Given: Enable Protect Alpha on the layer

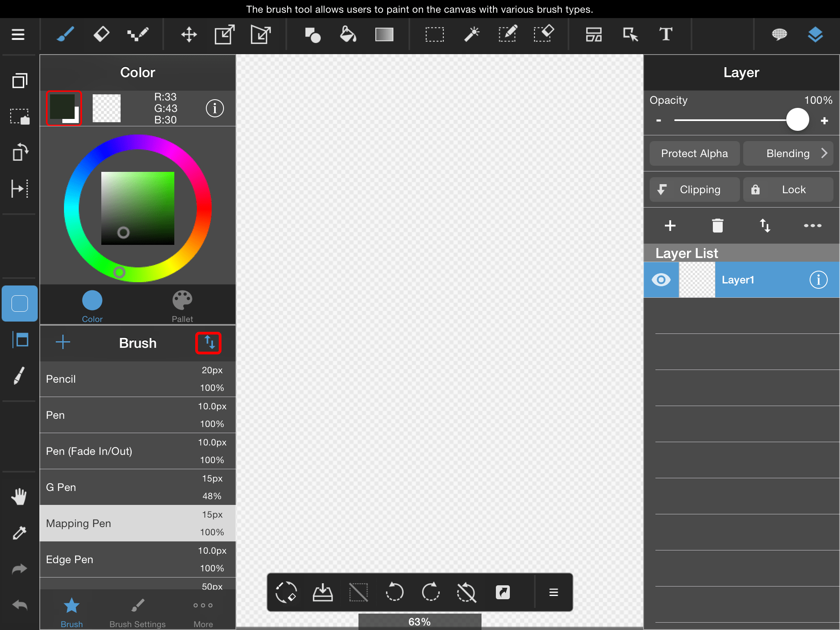Looking at the screenshot, I should (x=694, y=153).
